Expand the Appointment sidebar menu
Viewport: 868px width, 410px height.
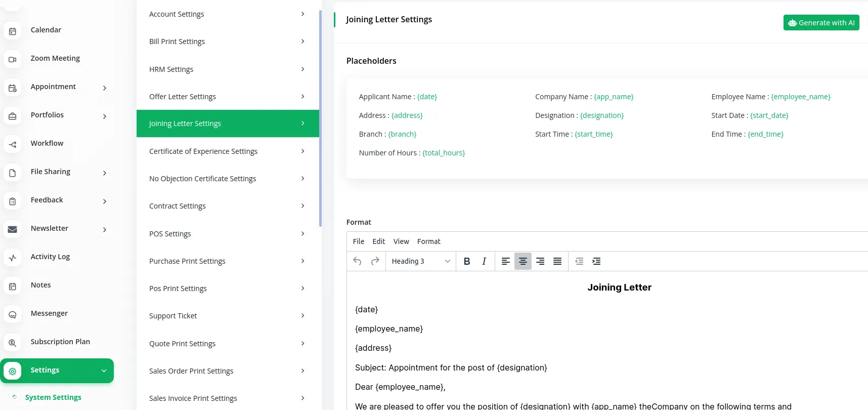[x=104, y=88]
